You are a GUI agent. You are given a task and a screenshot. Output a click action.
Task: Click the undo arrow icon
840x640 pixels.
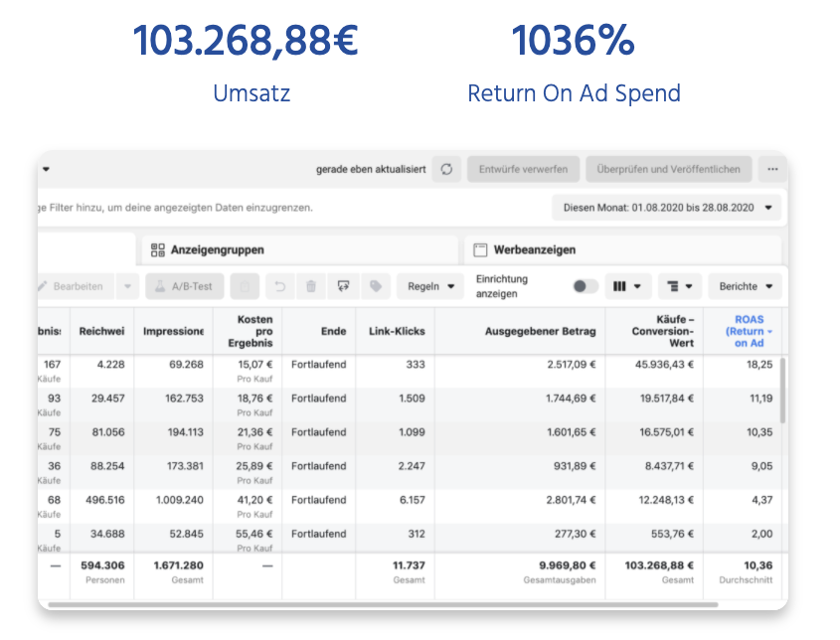pyautogui.click(x=279, y=286)
